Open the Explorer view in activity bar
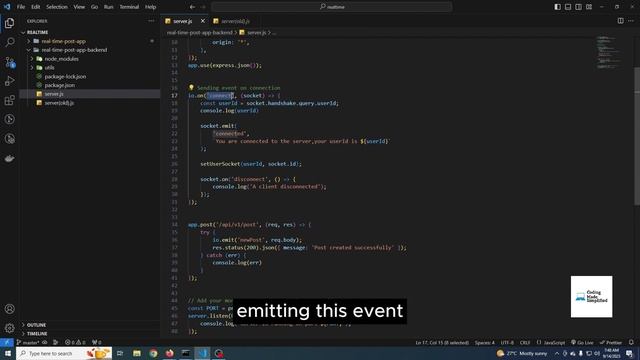 point(9,23)
